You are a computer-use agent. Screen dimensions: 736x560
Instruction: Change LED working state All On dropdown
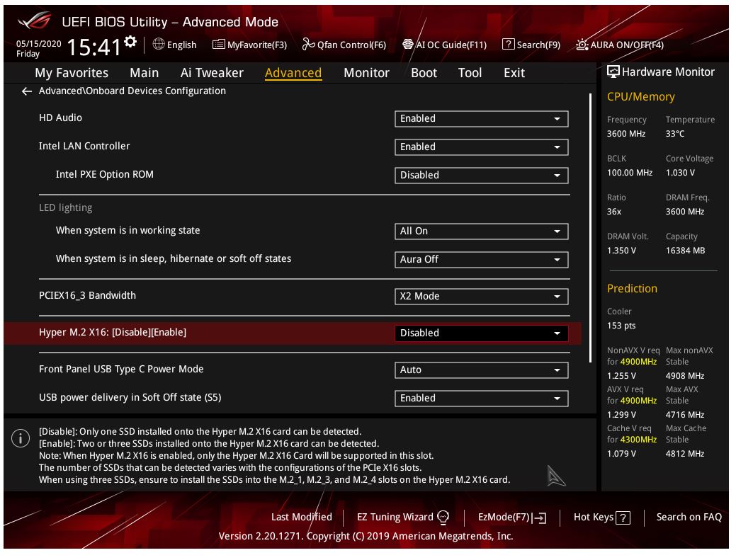481,232
